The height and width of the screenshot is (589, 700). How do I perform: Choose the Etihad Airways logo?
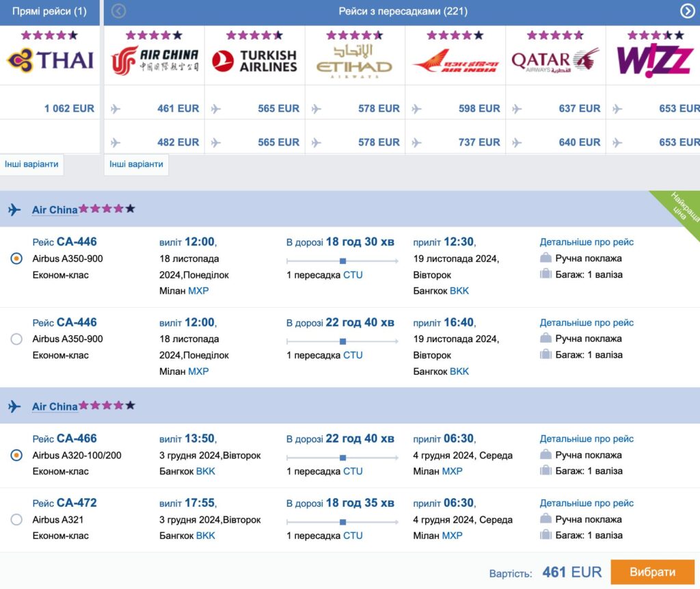(354, 61)
